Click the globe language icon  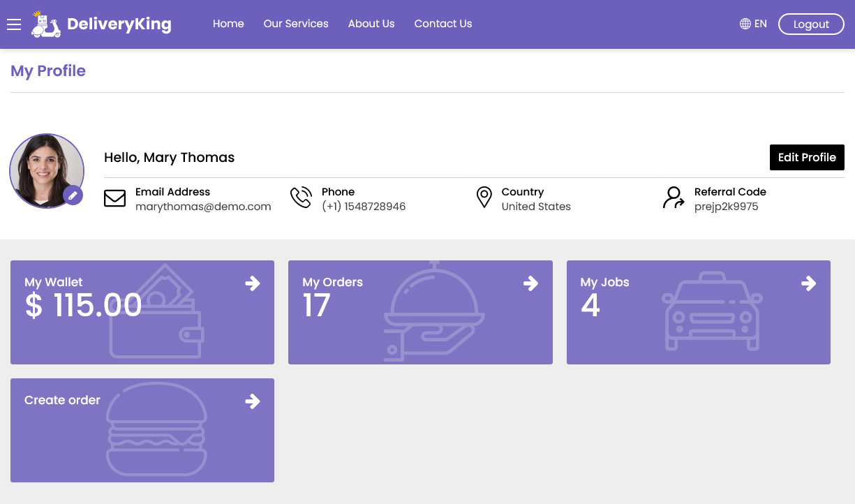[745, 24]
